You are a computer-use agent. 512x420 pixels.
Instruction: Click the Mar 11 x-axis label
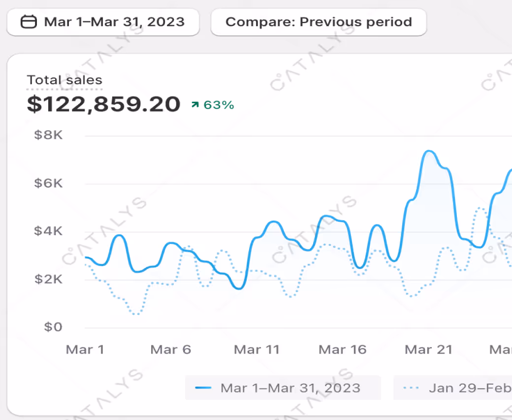point(257,350)
